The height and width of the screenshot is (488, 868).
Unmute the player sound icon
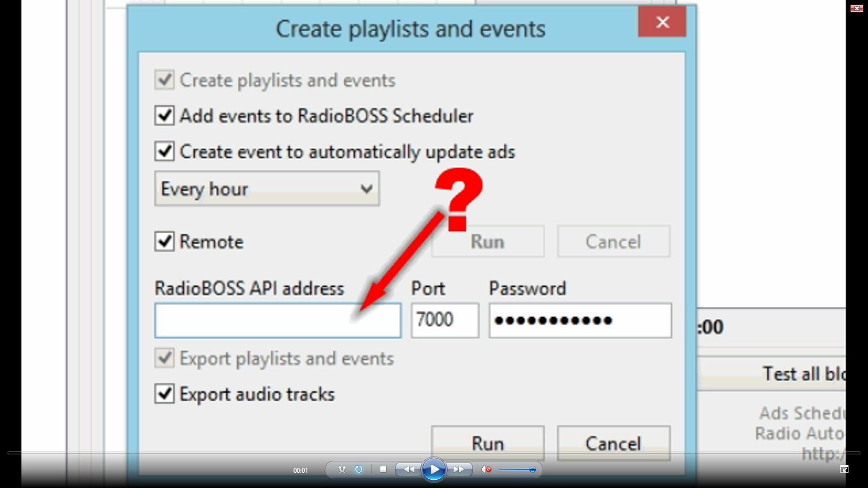(x=486, y=470)
